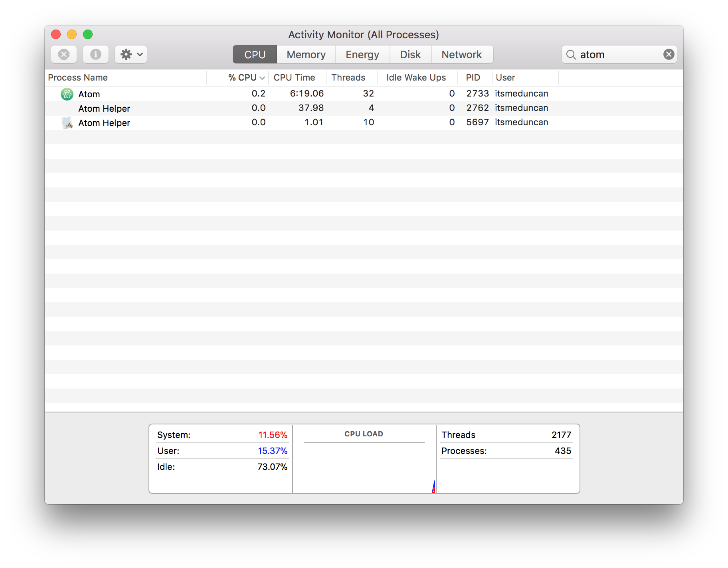
Task: Sort by CPU Time column
Action: 298,77
